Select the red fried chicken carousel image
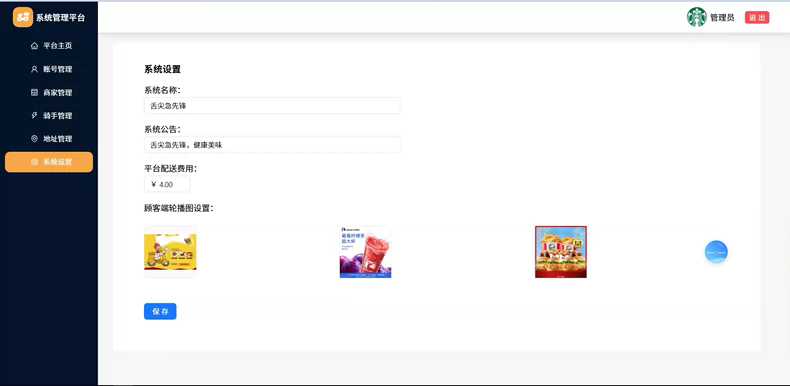790x386 pixels. click(x=561, y=252)
